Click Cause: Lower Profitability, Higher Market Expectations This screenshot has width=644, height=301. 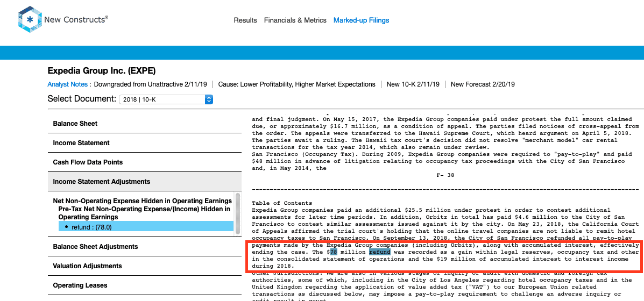[296, 84]
